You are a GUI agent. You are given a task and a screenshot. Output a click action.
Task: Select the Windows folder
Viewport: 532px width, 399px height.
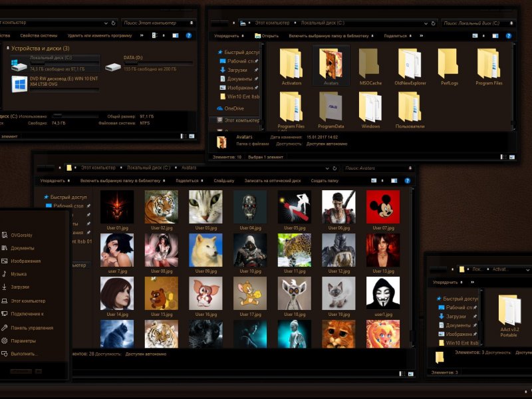[370, 110]
